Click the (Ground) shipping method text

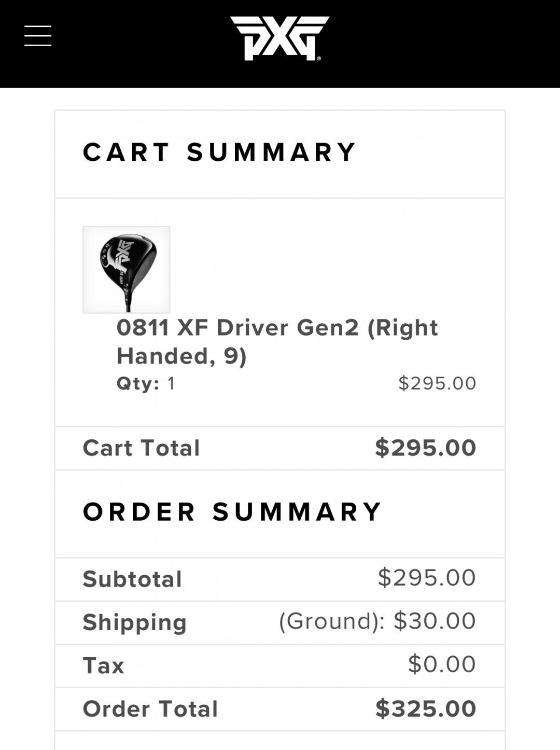pyautogui.click(x=332, y=621)
